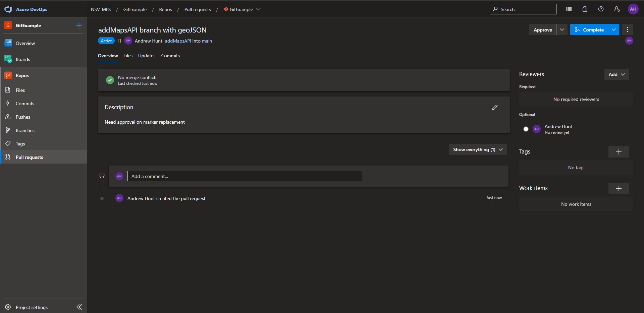Expand the Approve vote options dropdown
Screen dimensions: 644x313
pyautogui.click(x=562, y=29)
